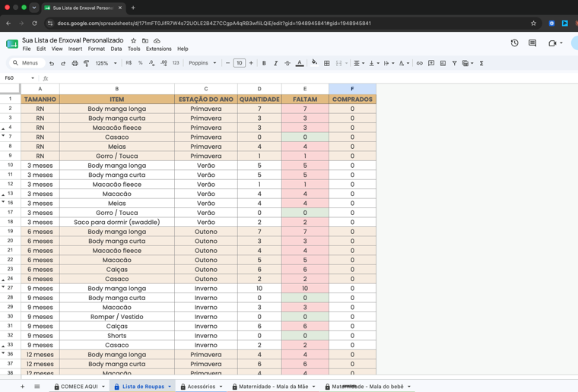Click the Insert link icon
This screenshot has height=392, width=578.
pos(420,63)
